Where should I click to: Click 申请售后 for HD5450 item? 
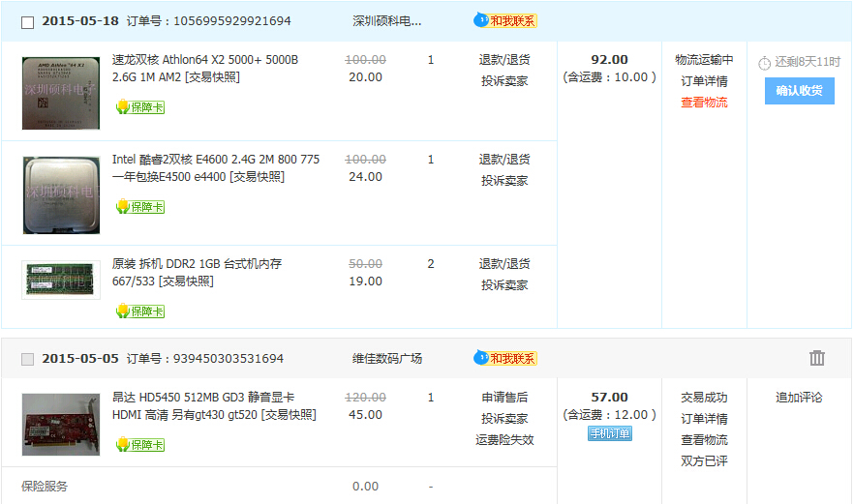coord(504,398)
